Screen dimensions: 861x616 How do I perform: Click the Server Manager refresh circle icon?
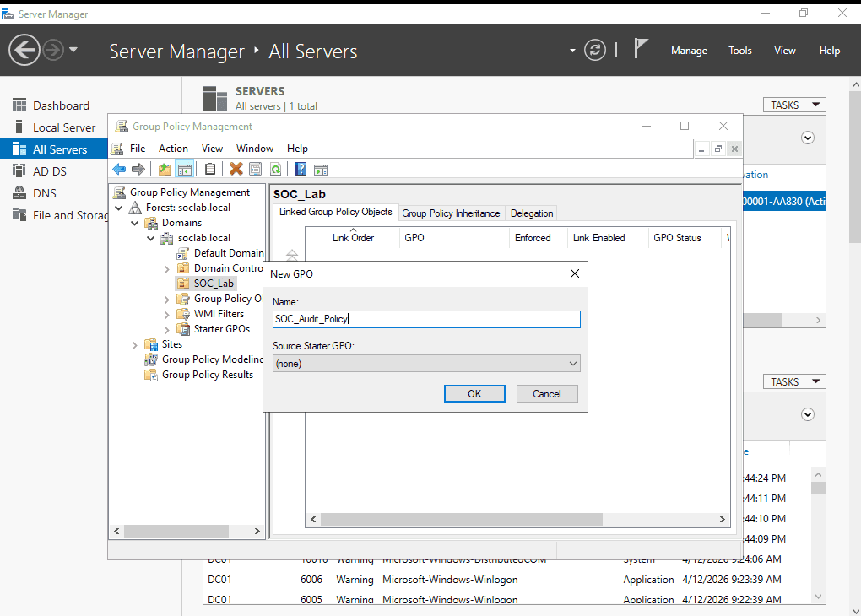[595, 50]
